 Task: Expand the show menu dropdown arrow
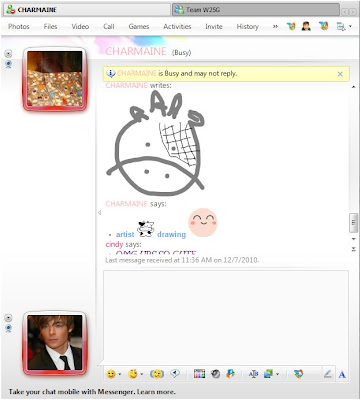click(350, 26)
